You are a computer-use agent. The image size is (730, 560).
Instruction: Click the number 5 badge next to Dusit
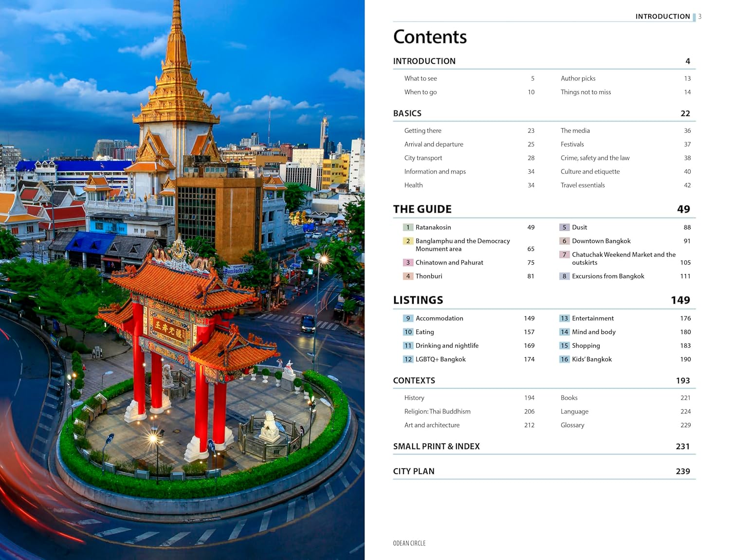(564, 227)
